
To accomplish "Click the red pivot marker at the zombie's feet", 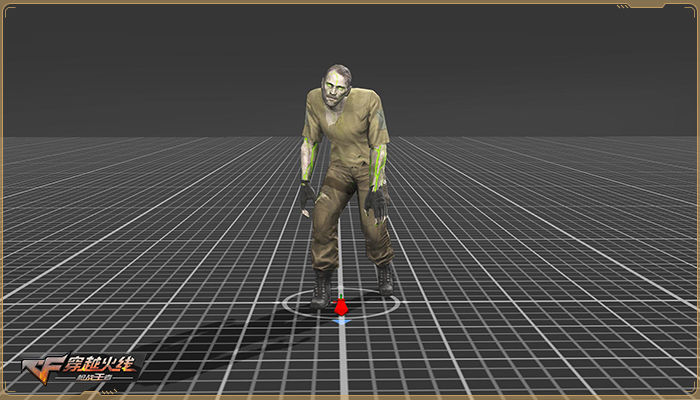I will (x=341, y=306).
